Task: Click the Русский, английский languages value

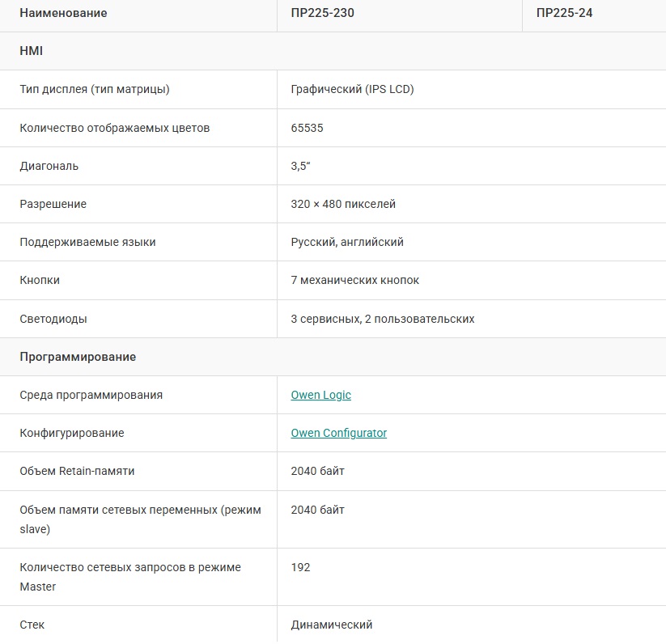Action: 347,242
